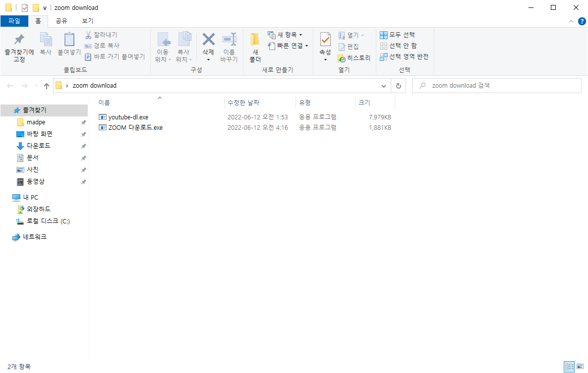Open the 파일 tab
588x373 pixels.
pyautogui.click(x=14, y=21)
